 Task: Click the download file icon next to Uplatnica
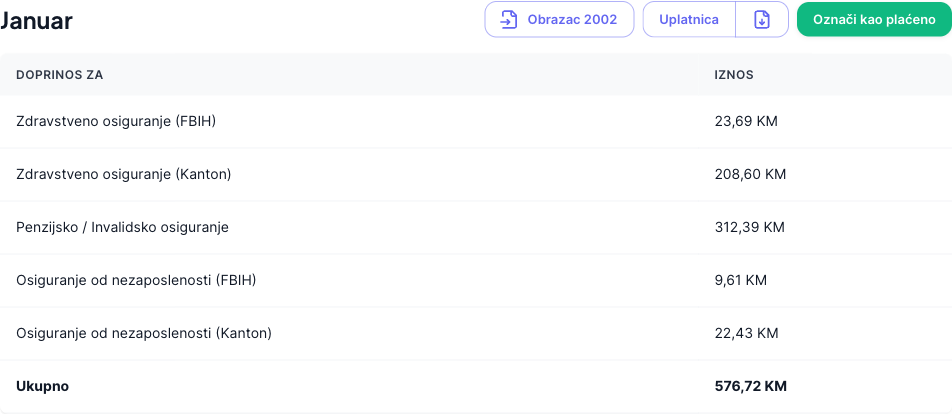point(762,20)
